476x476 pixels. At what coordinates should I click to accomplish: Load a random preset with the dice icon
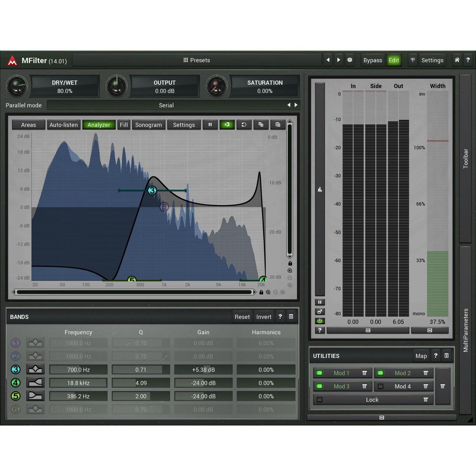click(x=349, y=60)
